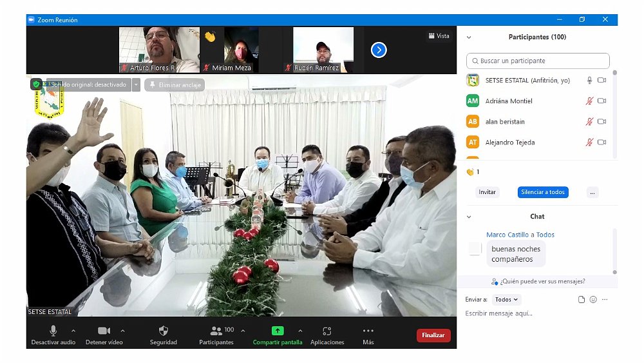
Task: Click the green encryption shield icon
Action: point(37,84)
